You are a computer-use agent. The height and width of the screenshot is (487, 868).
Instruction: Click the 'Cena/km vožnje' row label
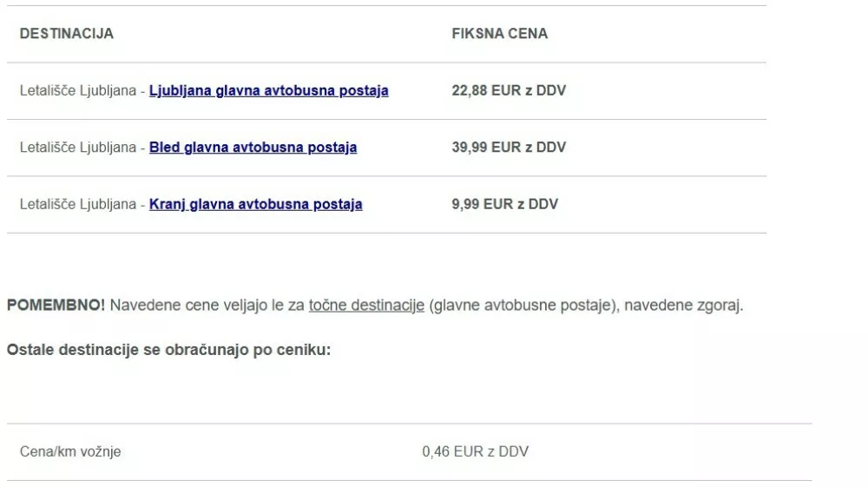(x=70, y=451)
